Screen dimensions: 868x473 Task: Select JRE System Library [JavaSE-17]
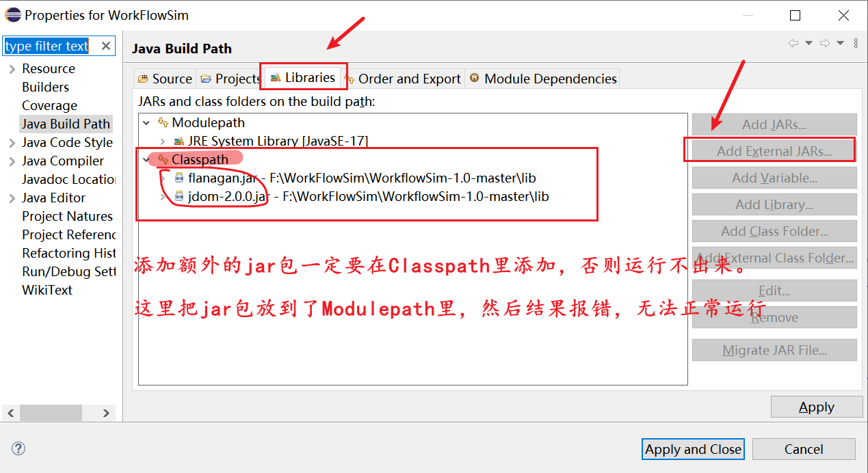pos(278,141)
